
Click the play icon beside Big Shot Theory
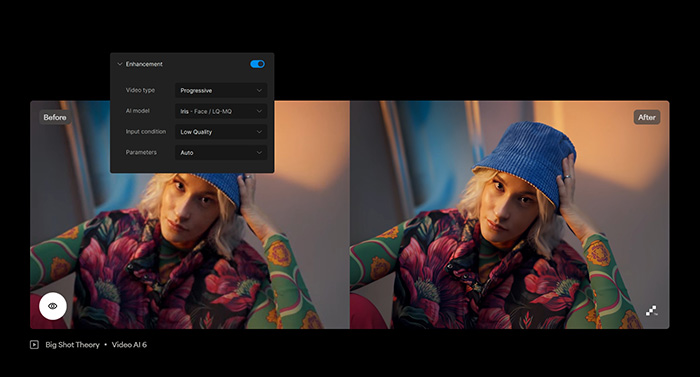point(34,344)
